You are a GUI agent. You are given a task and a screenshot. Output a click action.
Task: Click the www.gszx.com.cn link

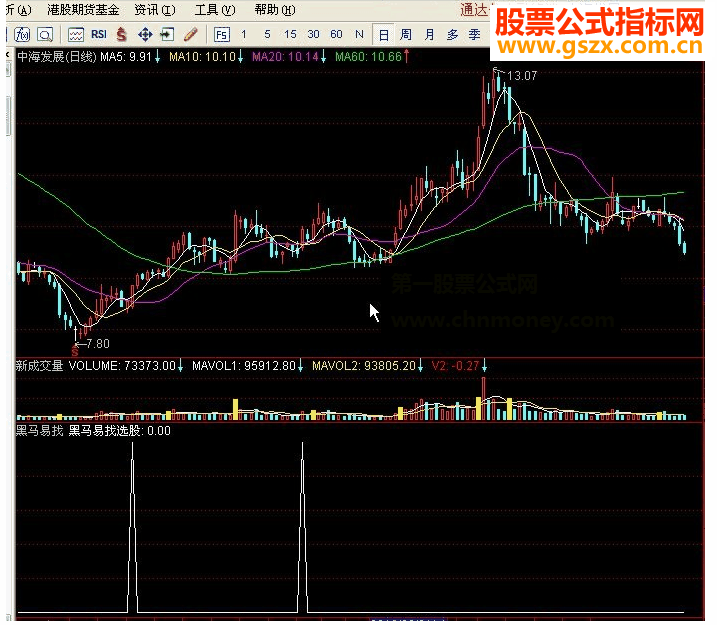click(599, 46)
